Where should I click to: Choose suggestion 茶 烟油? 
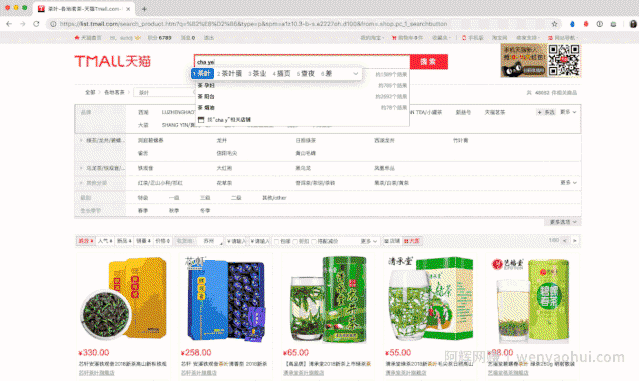(206, 107)
